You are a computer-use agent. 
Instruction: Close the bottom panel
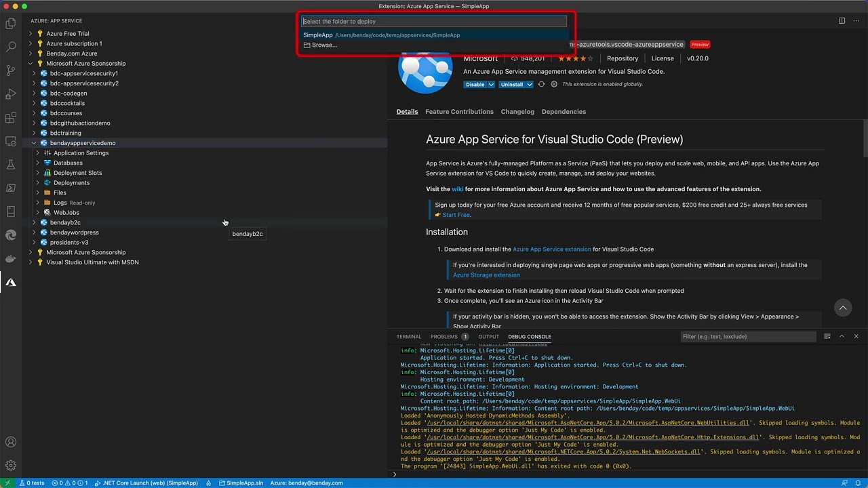(856, 336)
